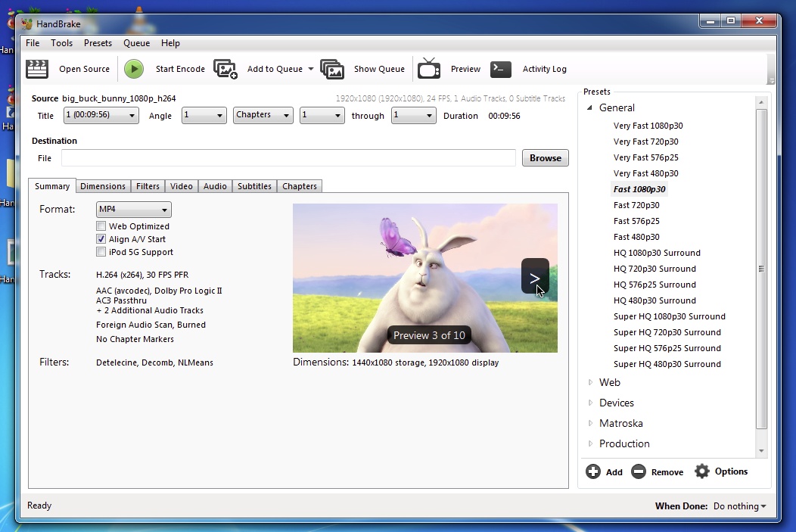This screenshot has width=796, height=532.
Task: Click the Open Source label
Action: 84,69
